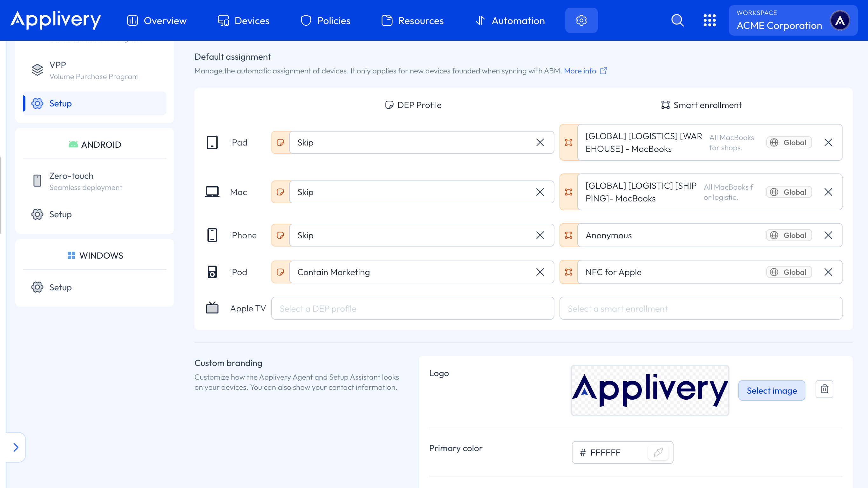Click the trash icon to delete logo
This screenshot has width=868, height=488.
824,389
